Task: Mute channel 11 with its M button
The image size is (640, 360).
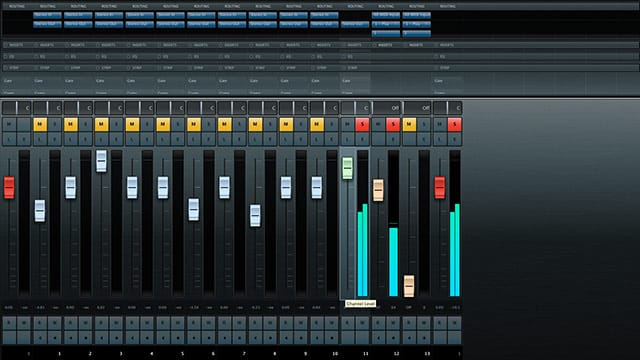Action: point(347,124)
